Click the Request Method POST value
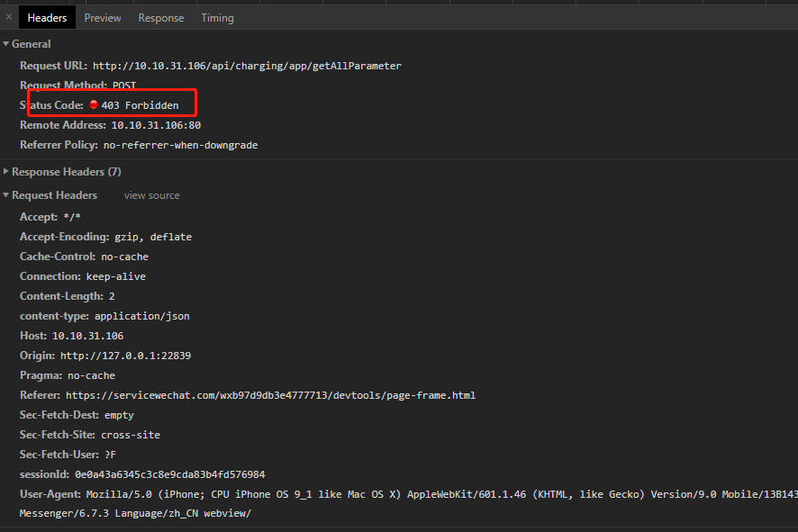 [124, 86]
